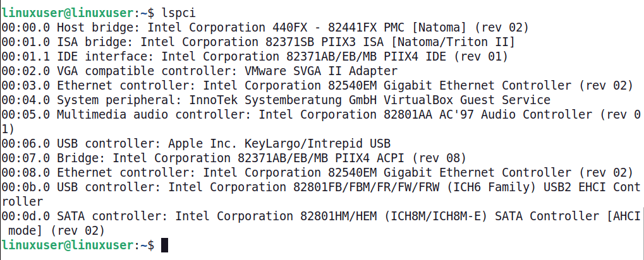Image resolution: width=644 pixels, height=260 pixels.
Task: Click the Host bridge 440FX output line
Action: tap(265, 27)
